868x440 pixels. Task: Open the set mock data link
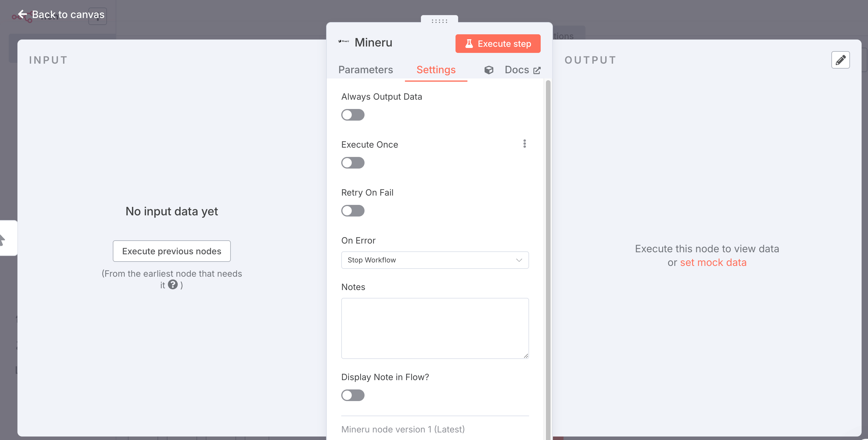713,262
